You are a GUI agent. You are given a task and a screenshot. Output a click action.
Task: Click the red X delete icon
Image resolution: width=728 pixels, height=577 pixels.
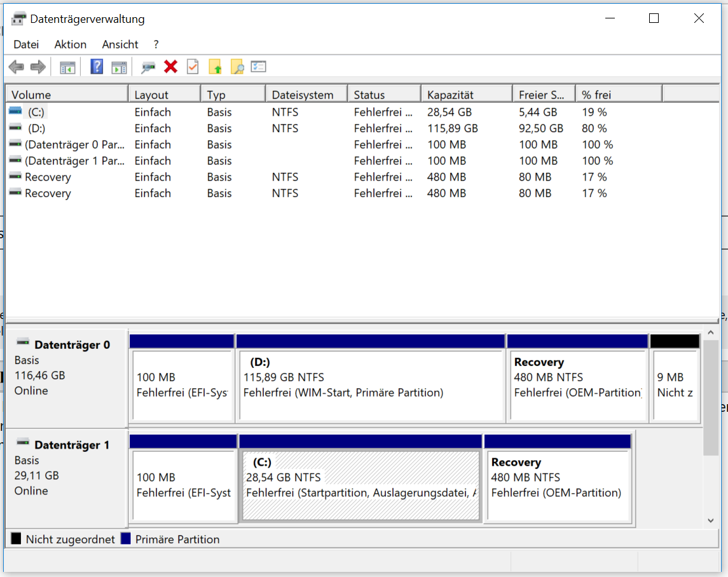[170, 67]
